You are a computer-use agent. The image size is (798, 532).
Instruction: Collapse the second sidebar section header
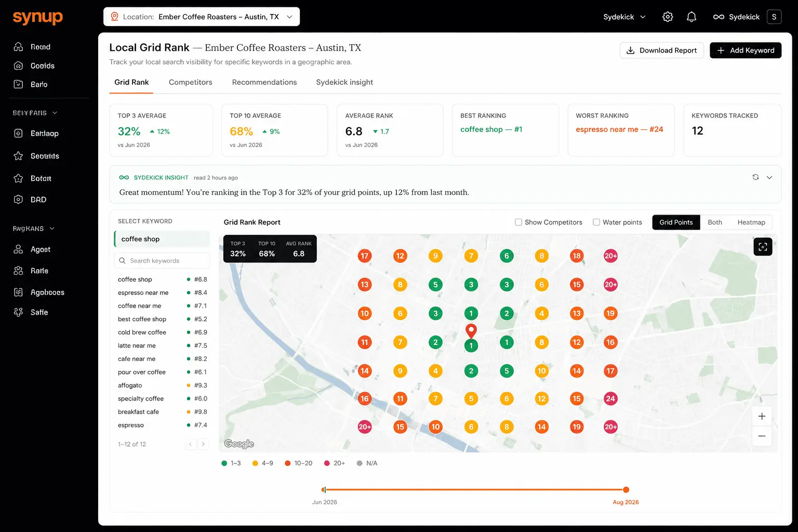33,229
